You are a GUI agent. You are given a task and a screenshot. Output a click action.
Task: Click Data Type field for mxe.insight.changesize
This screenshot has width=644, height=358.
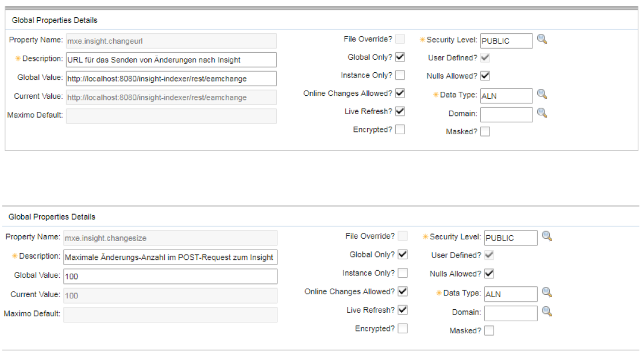[x=511, y=294]
